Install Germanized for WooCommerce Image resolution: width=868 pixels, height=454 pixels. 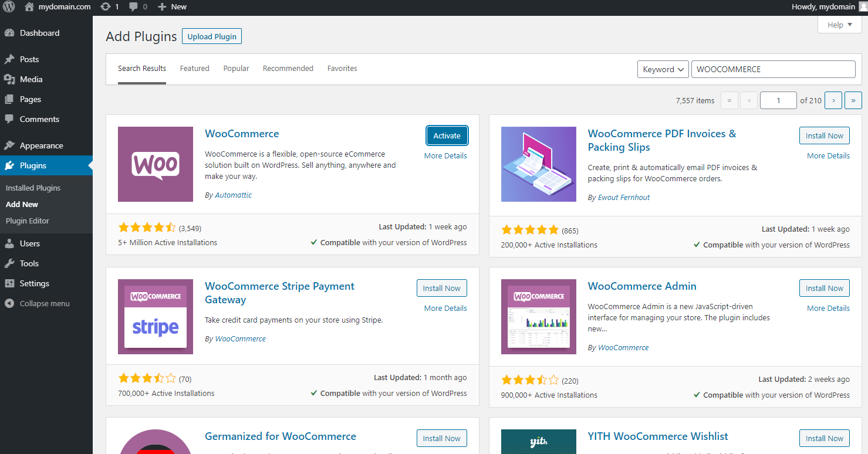[442, 438]
